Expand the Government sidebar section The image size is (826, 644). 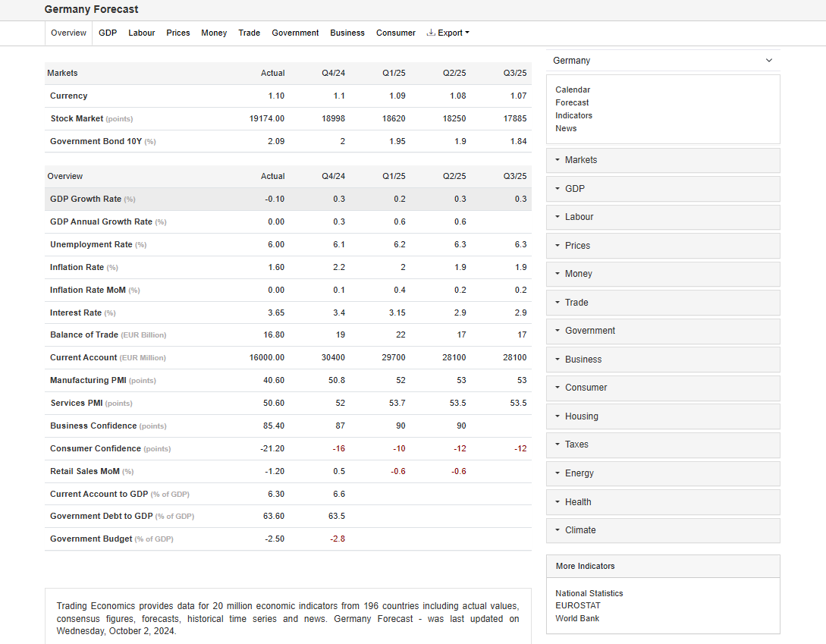tap(663, 331)
